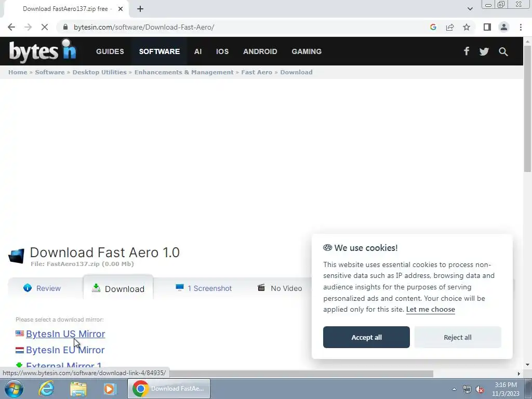532x399 pixels.
Task: Open site search magnifier icon
Action: (x=503, y=51)
